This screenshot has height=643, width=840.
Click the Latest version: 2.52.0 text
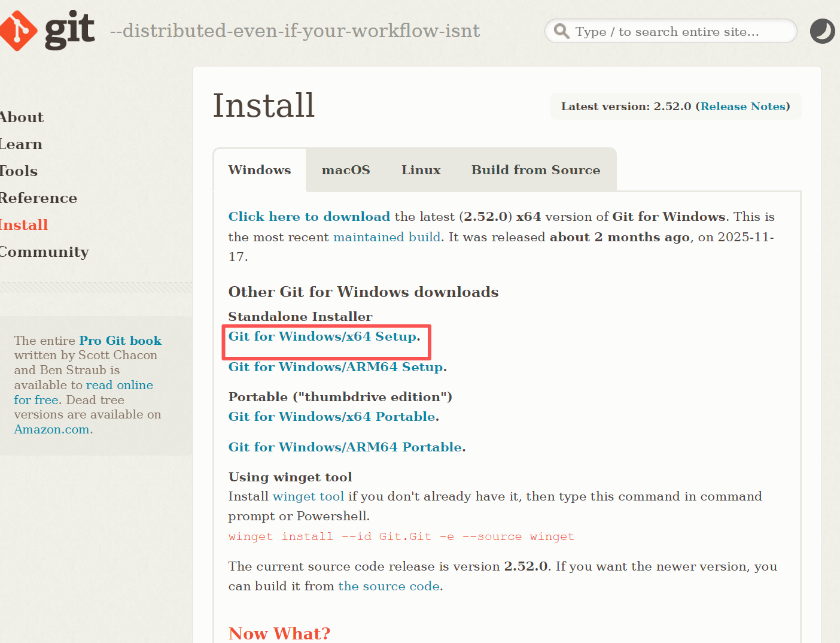coord(626,107)
